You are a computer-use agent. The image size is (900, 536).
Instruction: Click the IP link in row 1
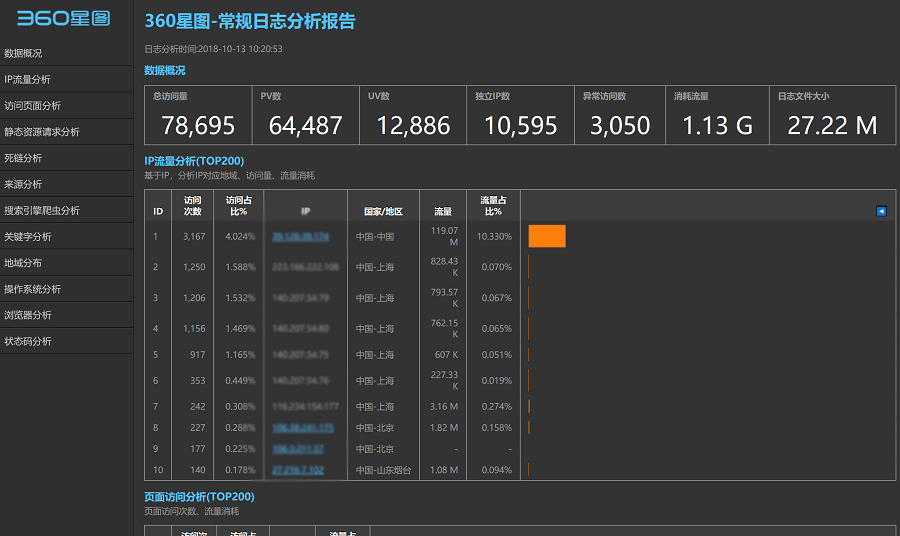pos(300,237)
